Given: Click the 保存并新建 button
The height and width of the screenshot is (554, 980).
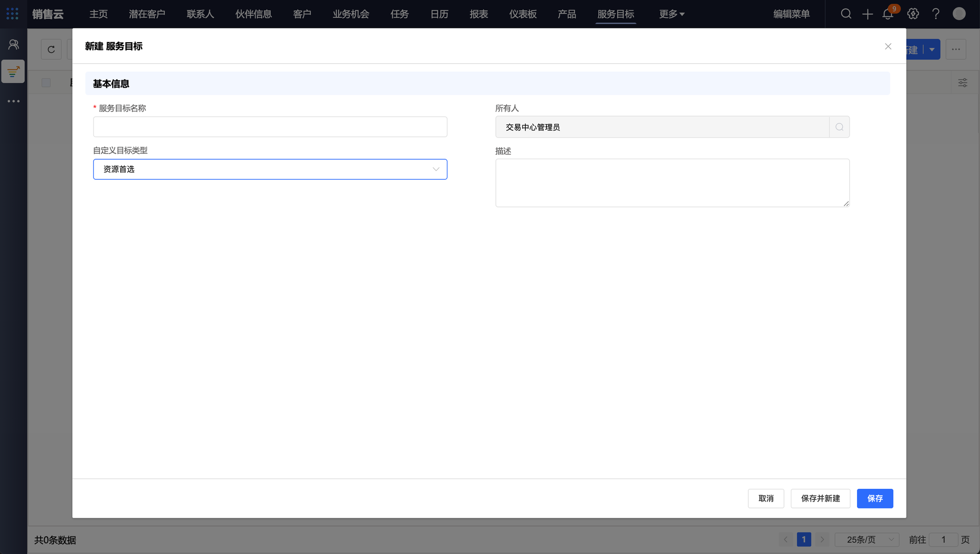Looking at the screenshot, I should click(820, 498).
